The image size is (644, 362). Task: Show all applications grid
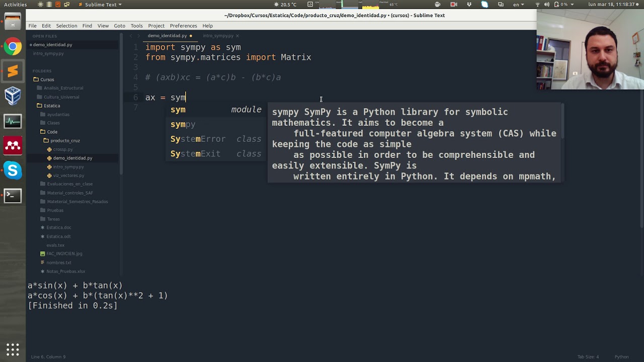[13, 349]
